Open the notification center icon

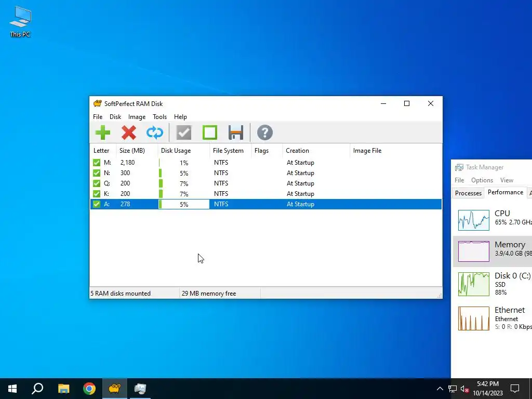click(x=515, y=389)
